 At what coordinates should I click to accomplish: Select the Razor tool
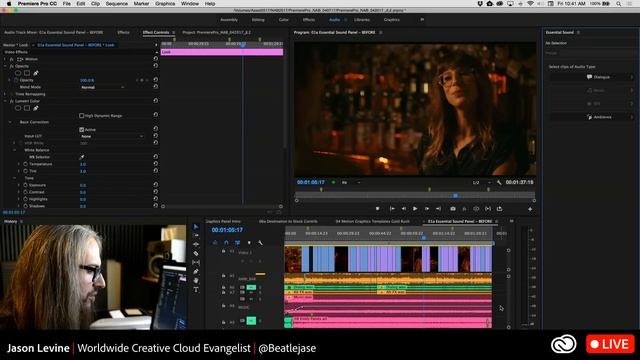(196, 253)
